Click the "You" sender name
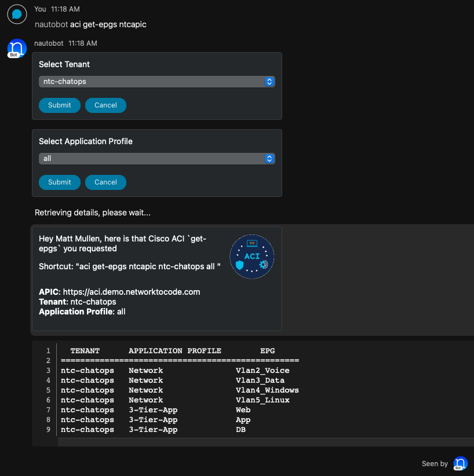 (41, 9)
